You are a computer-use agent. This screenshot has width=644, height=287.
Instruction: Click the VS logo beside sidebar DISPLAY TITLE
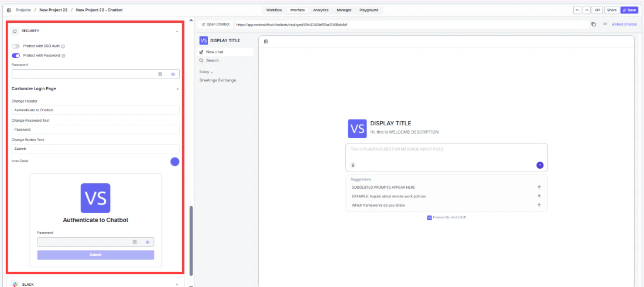tap(203, 40)
